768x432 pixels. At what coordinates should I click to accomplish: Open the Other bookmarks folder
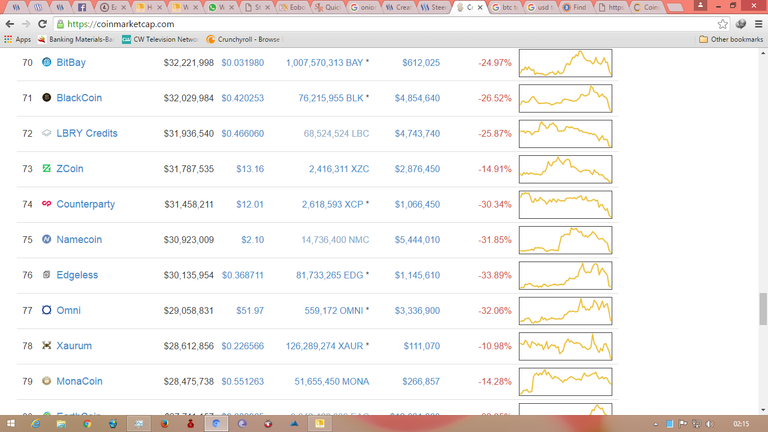click(x=731, y=39)
